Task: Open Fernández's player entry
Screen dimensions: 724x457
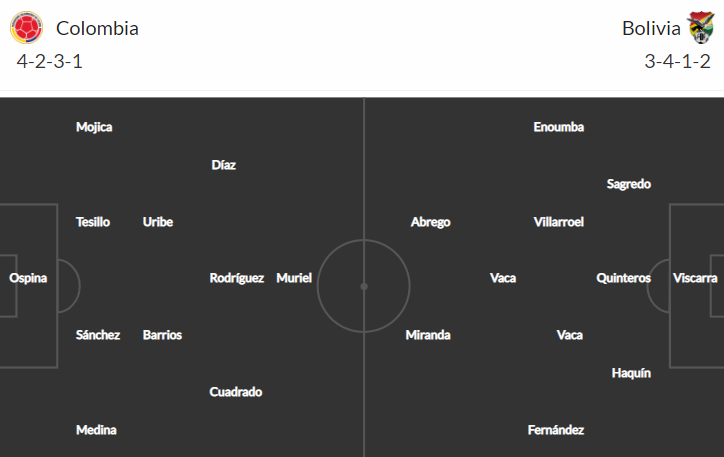Action: point(556,430)
